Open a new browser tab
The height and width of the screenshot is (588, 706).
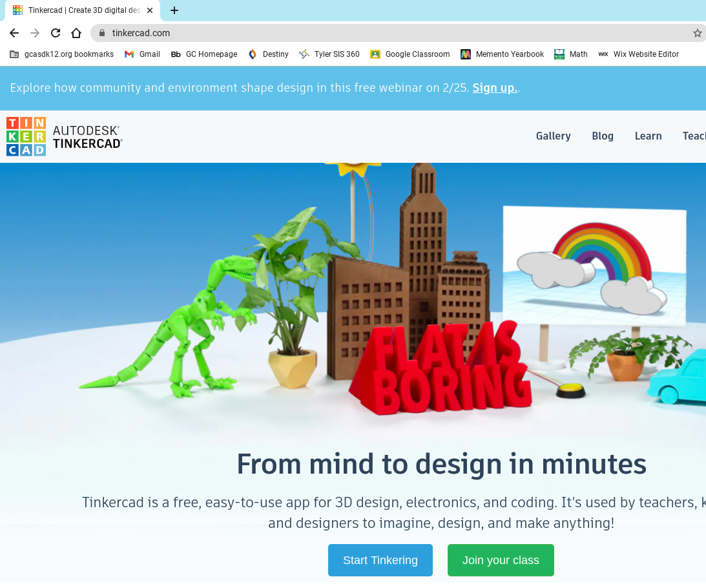(174, 10)
